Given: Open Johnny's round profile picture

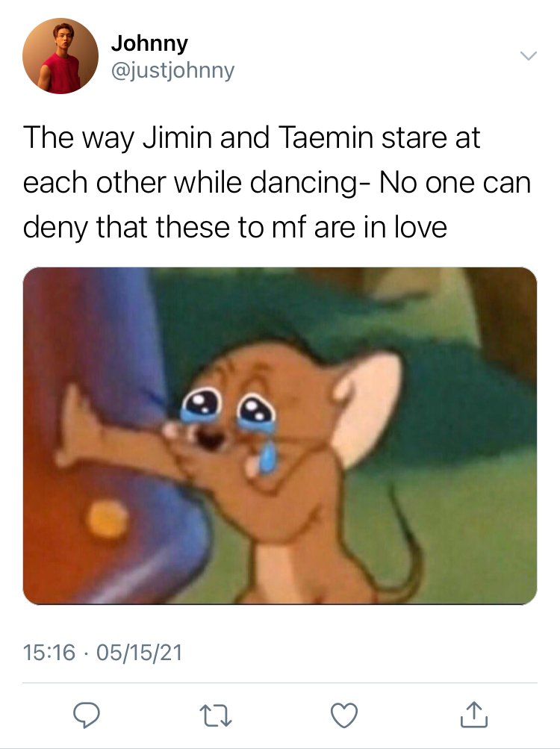Looking at the screenshot, I should click(60, 56).
